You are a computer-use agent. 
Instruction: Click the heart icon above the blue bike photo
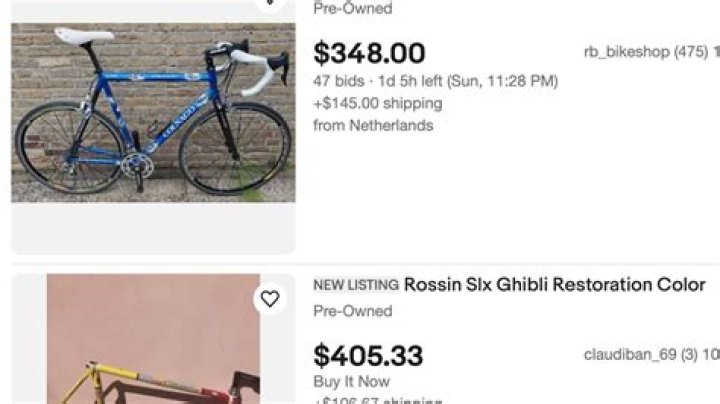tap(269, 3)
